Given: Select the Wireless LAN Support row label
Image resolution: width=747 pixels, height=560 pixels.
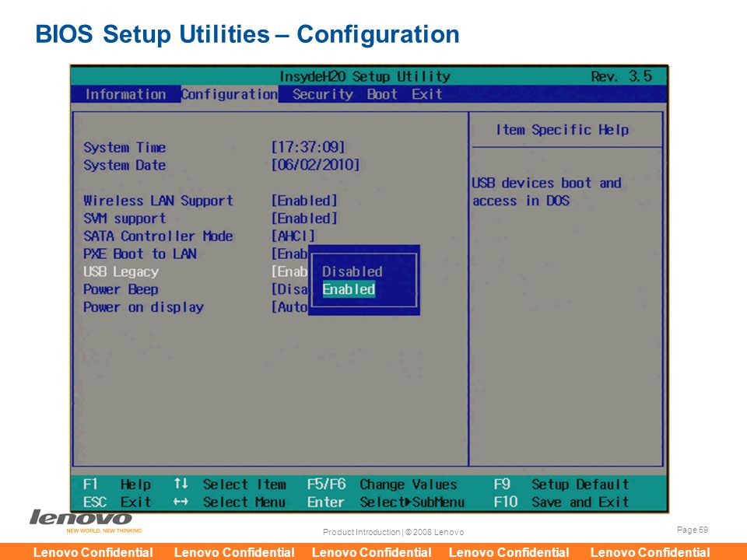Looking at the screenshot, I should (x=158, y=201).
